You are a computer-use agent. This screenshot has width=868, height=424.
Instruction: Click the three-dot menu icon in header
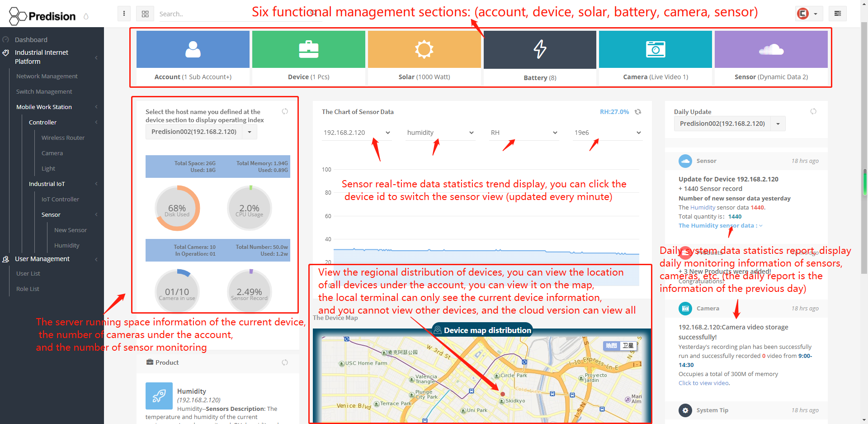[x=124, y=14]
